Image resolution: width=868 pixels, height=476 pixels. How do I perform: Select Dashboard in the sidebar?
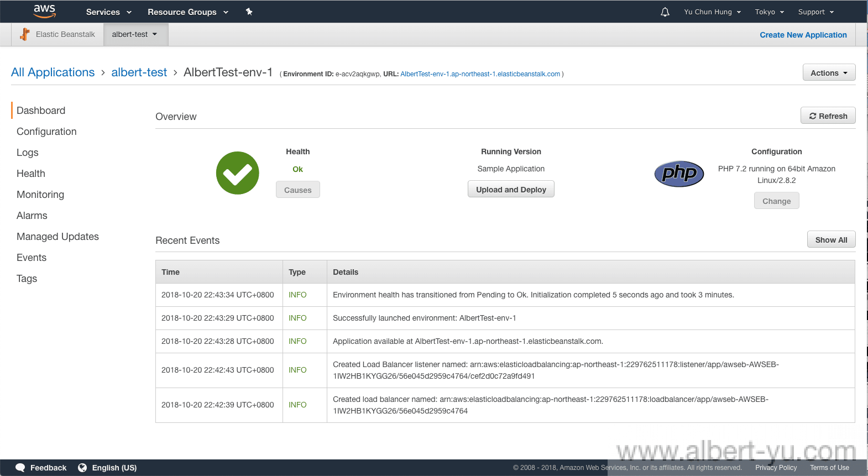(41, 111)
